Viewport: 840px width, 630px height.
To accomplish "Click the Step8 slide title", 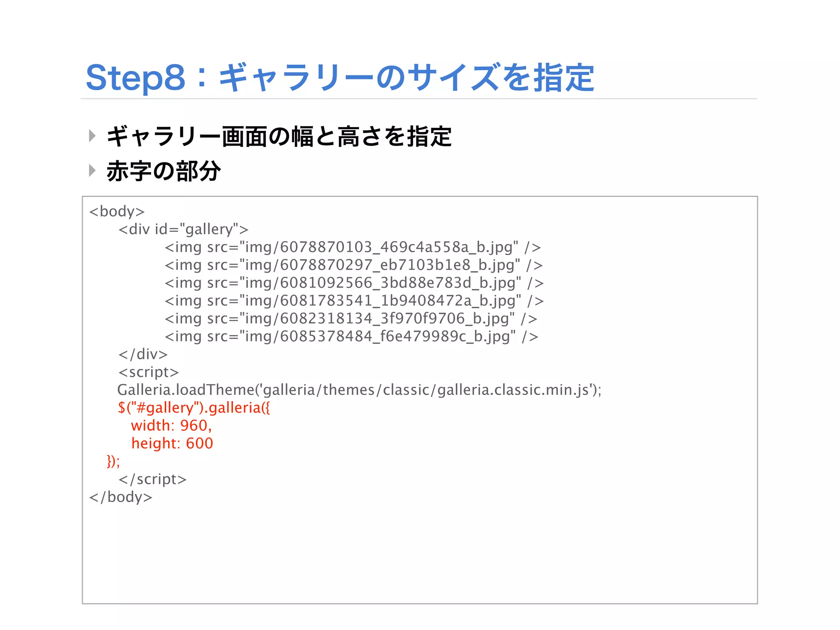I will click(x=340, y=78).
